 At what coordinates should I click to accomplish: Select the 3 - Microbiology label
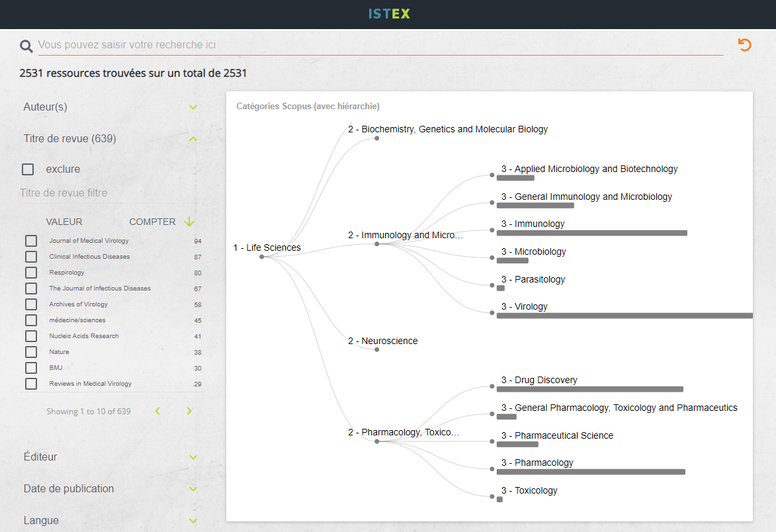tap(533, 251)
